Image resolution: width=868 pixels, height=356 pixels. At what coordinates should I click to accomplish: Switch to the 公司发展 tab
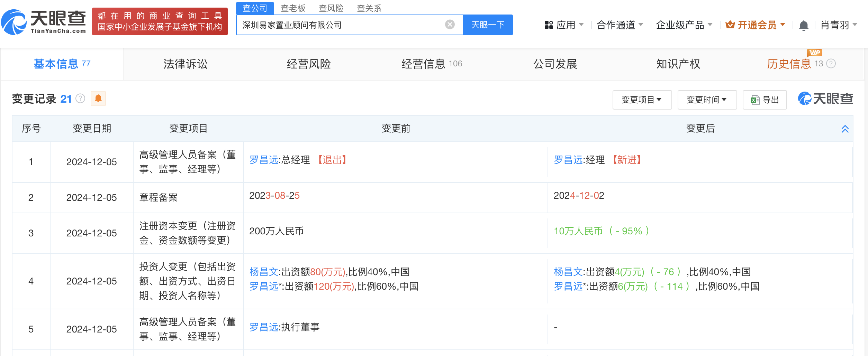[x=555, y=64]
